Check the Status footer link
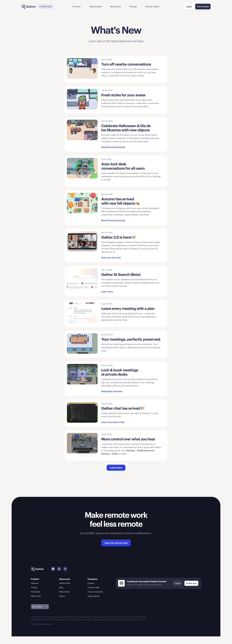This screenshot has width=232, height=644. (x=62, y=596)
